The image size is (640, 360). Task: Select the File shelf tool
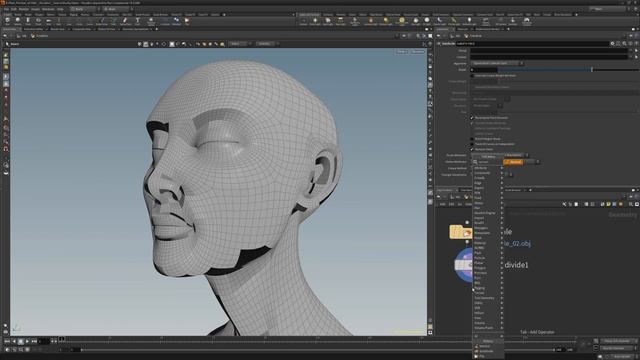pos(187,21)
